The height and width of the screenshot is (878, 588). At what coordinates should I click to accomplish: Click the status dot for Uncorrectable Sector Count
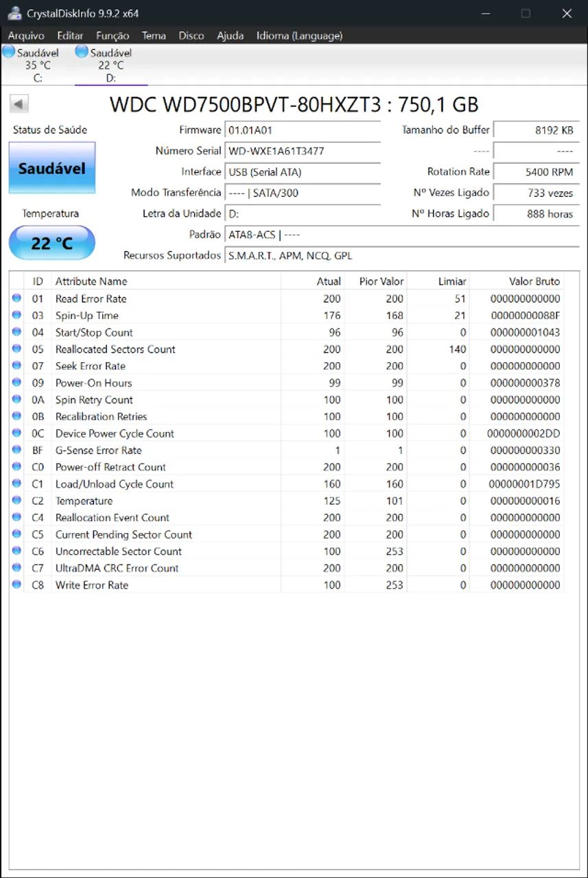coord(16,551)
